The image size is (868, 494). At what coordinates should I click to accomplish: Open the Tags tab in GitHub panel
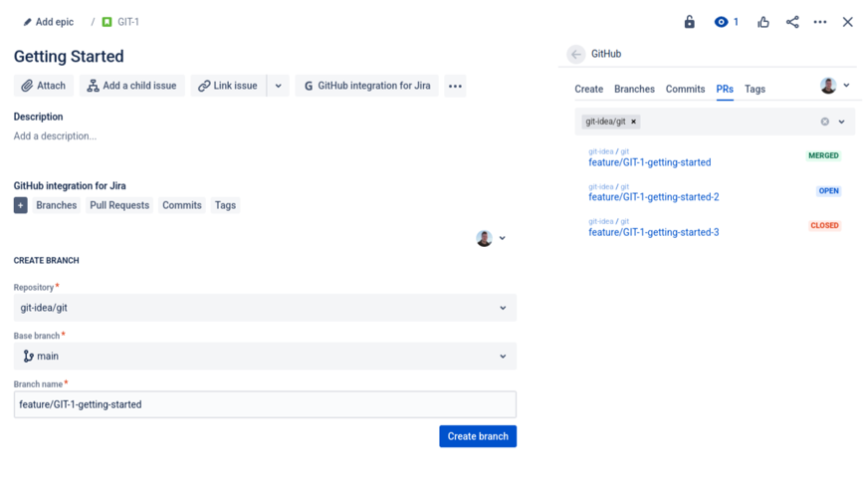[755, 89]
